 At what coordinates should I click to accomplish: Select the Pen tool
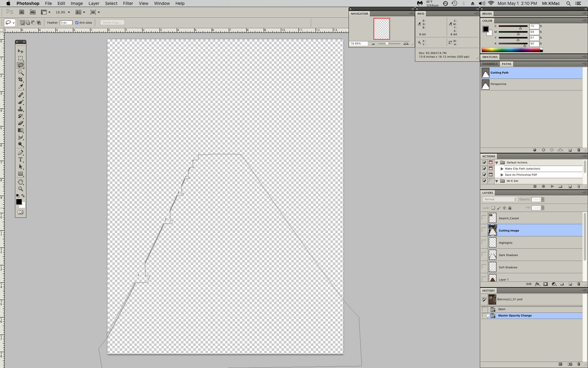pyautogui.click(x=20, y=153)
